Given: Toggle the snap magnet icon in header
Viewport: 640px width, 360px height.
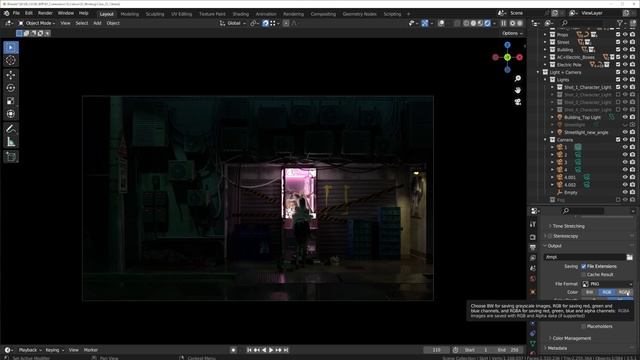Looking at the screenshot, I should click(265, 23).
